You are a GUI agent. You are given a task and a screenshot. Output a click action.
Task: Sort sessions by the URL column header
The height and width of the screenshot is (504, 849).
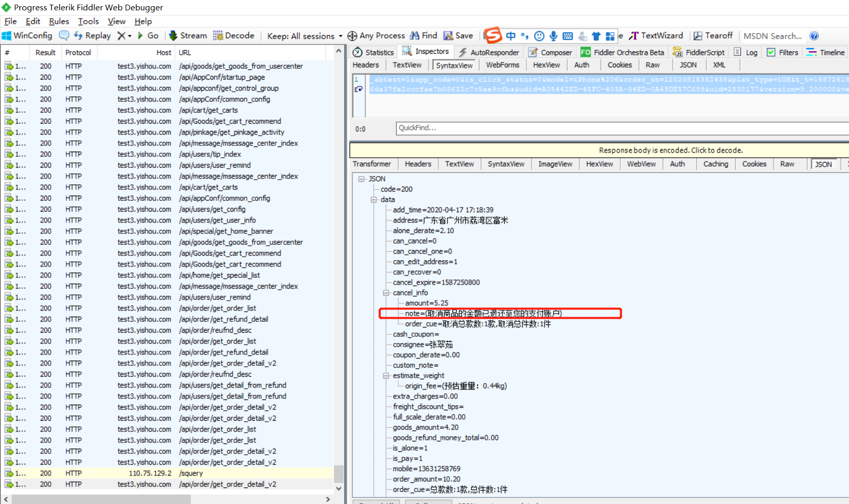click(251, 52)
